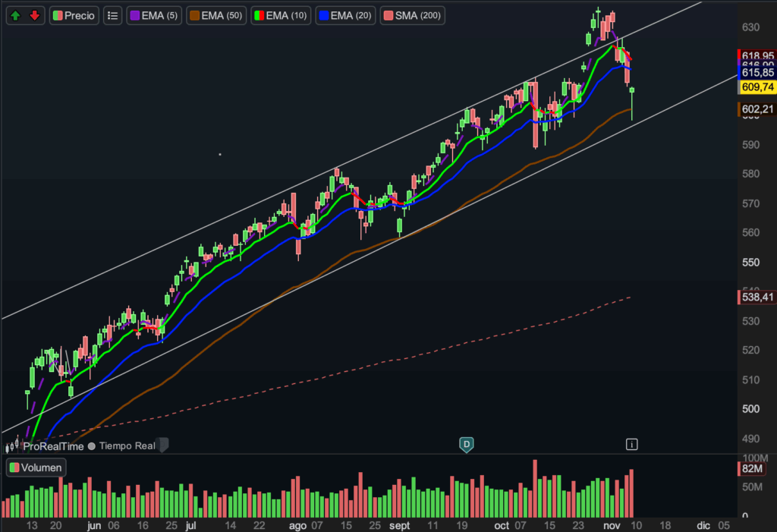The height and width of the screenshot is (532, 777).
Task: Click the yellow 609,74 price label
Action: (x=757, y=87)
